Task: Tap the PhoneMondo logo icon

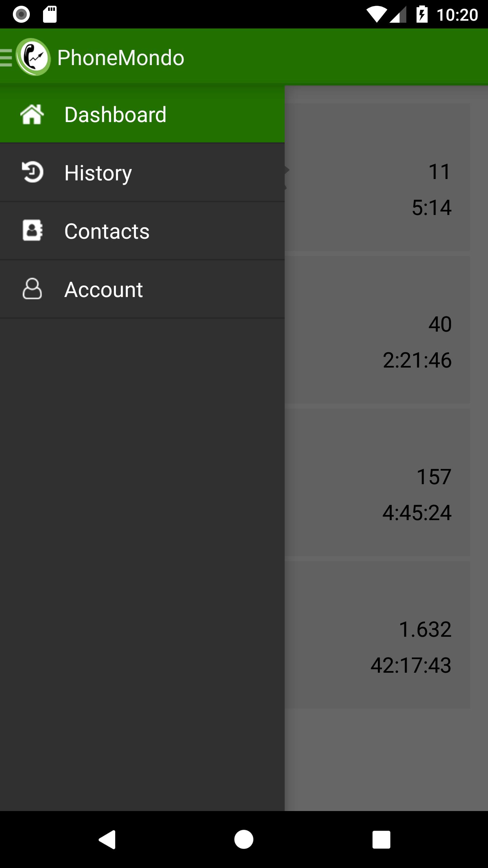Action: [x=33, y=57]
